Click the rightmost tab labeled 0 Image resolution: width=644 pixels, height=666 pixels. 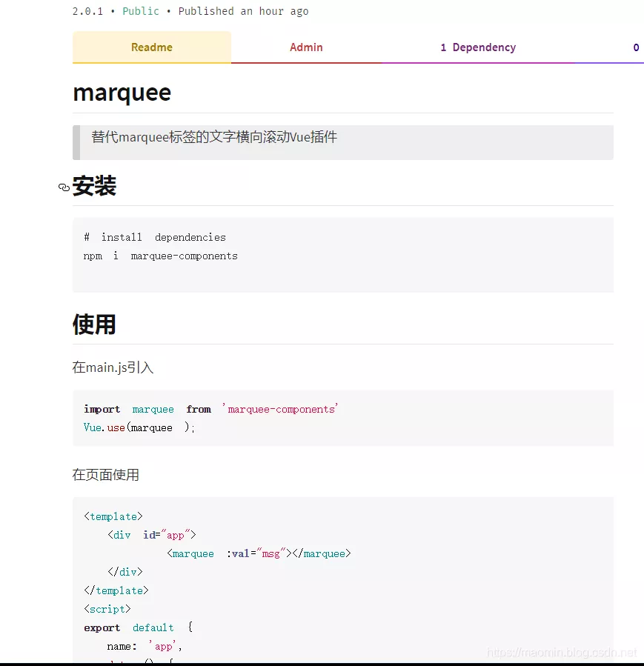click(x=636, y=47)
